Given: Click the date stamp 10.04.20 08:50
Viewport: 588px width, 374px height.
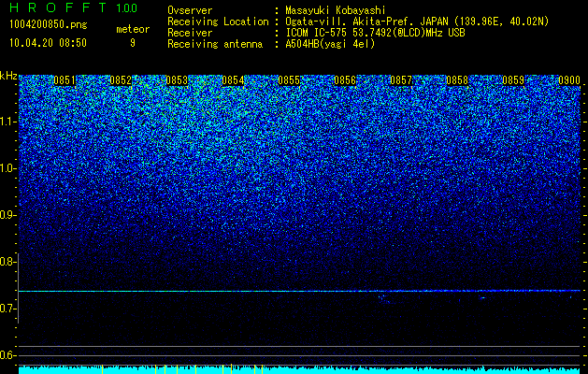Looking at the screenshot, I should click(48, 43).
